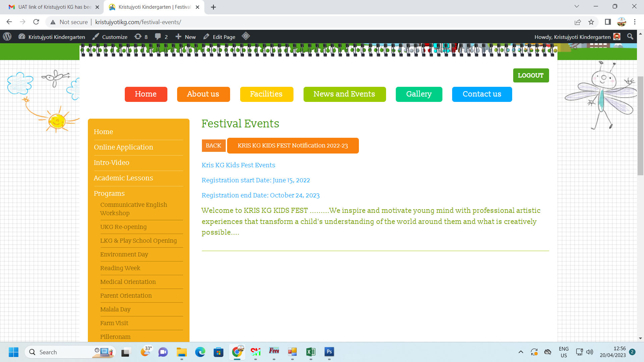This screenshot has height=362, width=644.
Task: Open Online Application in sidebar
Action: click(x=123, y=147)
